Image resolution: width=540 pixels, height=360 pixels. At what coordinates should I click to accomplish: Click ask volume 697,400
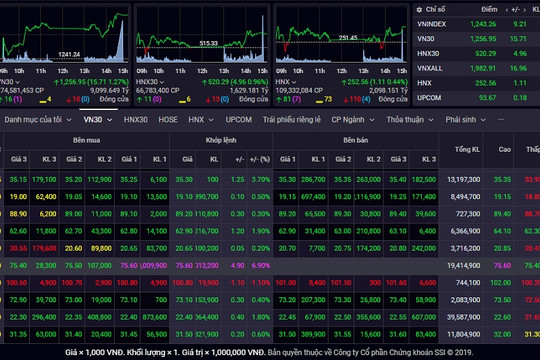click(x=313, y=197)
